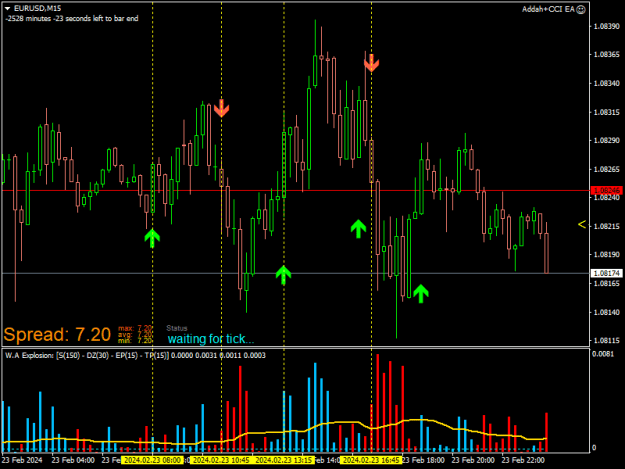The height and width of the screenshot is (469, 625).
Task: Click the 0.0081 indicator scale value
Action: tap(603, 354)
